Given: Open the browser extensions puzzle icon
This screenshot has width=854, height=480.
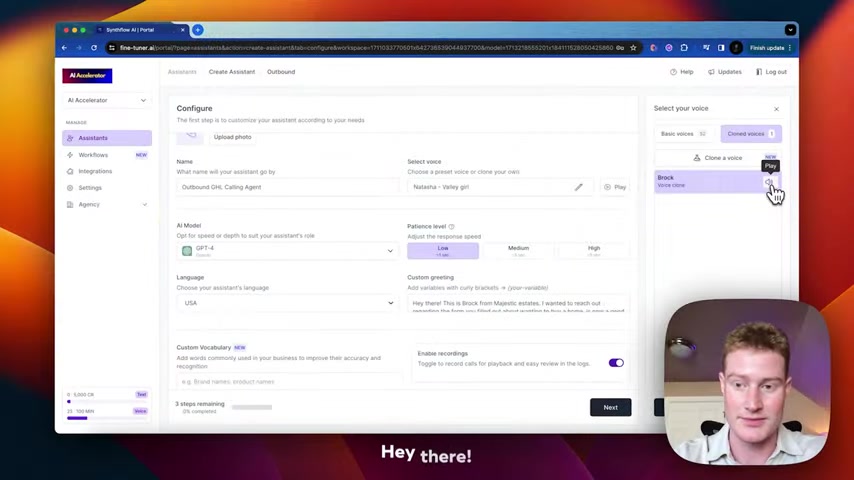Looking at the screenshot, I should [684, 48].
